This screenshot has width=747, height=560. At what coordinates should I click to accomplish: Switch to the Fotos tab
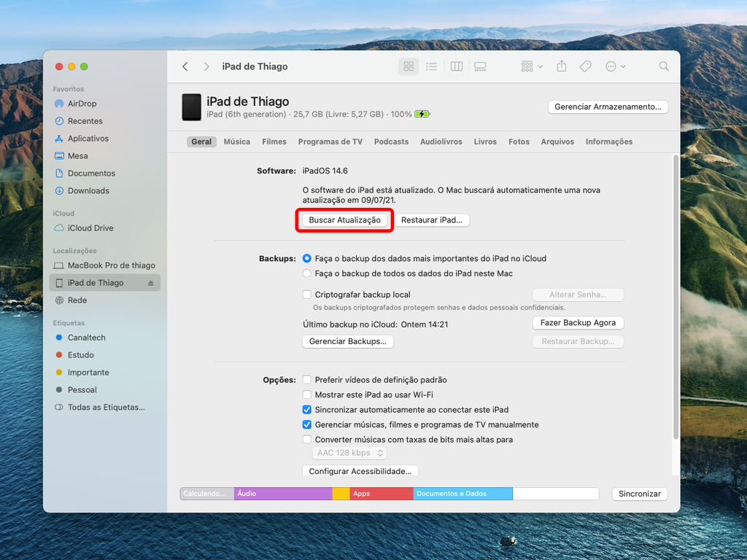pos(519,141)
